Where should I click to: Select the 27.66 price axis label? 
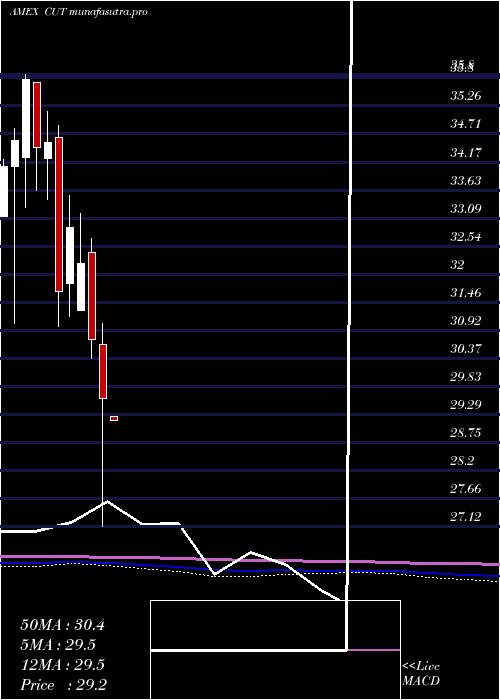click(466, 489)
